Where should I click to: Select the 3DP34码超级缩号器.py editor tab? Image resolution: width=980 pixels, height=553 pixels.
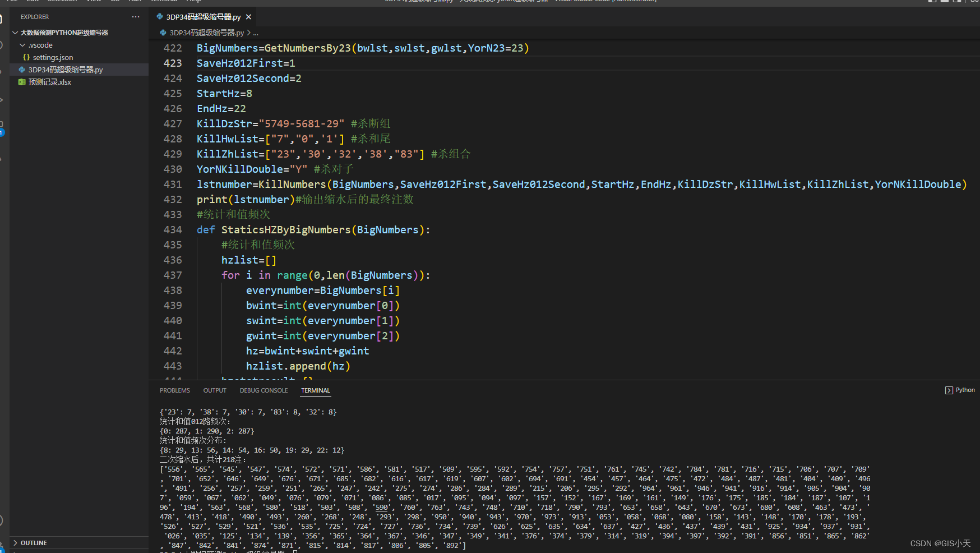coord(203,17)
